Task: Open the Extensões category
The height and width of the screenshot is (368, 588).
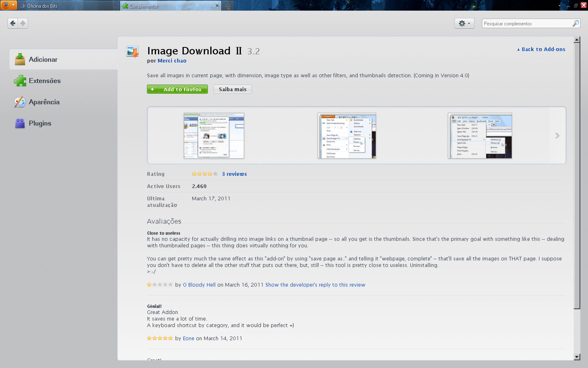Action: (45, 81)
